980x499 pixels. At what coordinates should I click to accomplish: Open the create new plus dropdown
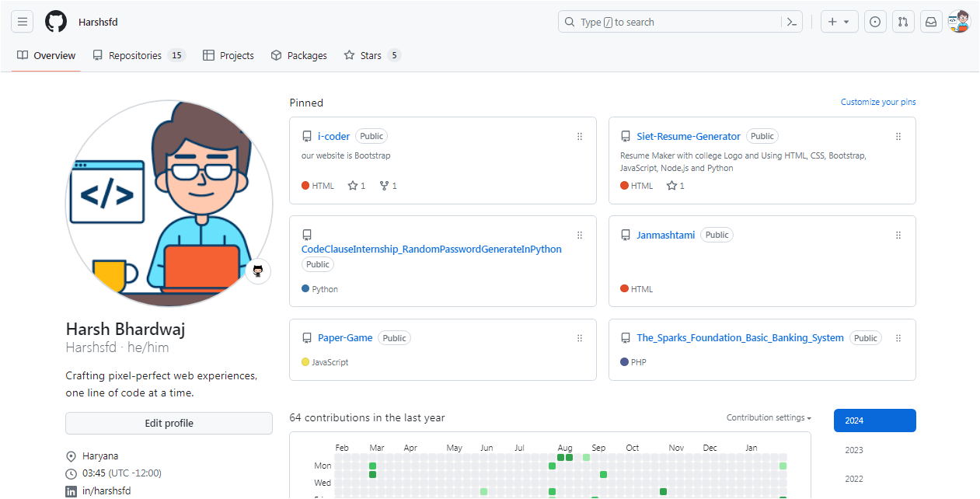[839, 22]
